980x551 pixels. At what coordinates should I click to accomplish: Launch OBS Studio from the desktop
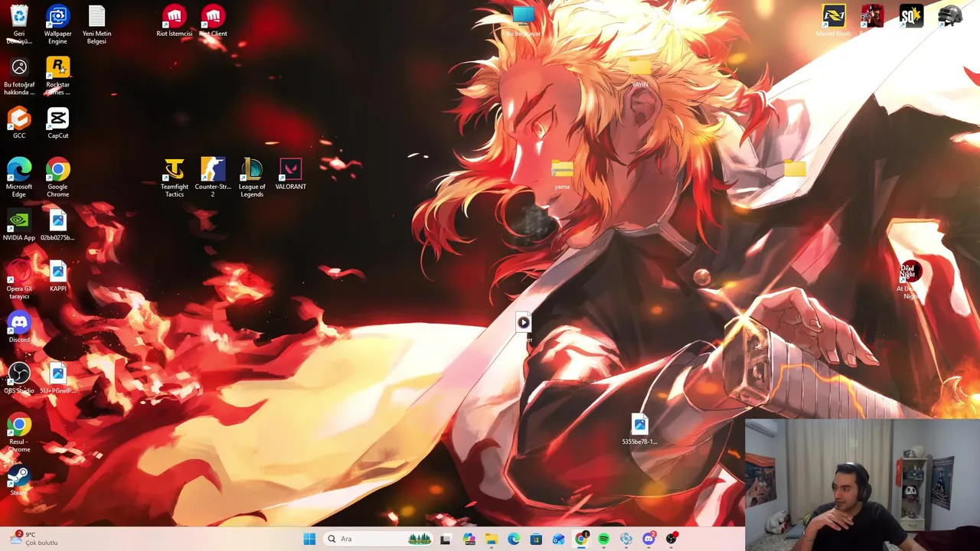pyautogui.click(x=19, y=373)
